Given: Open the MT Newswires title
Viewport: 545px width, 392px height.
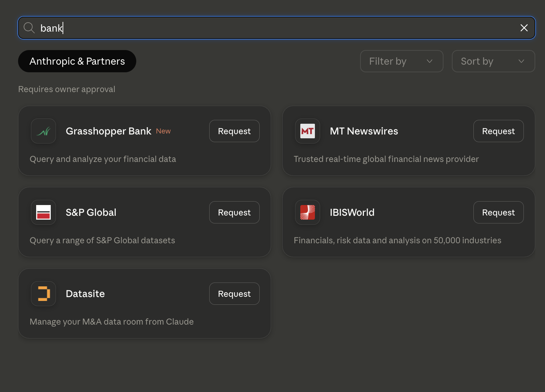Looking at the screenshot, I should click(x=364, y=131).
